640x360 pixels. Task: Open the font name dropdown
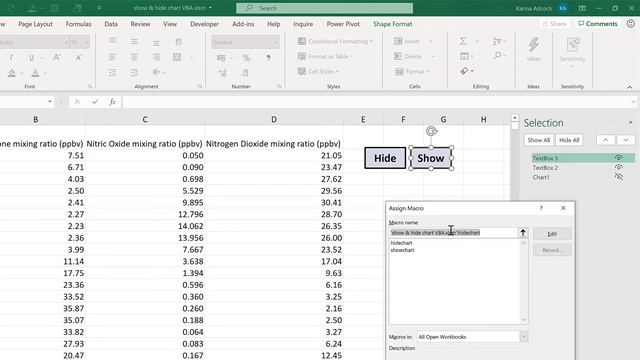67,42
